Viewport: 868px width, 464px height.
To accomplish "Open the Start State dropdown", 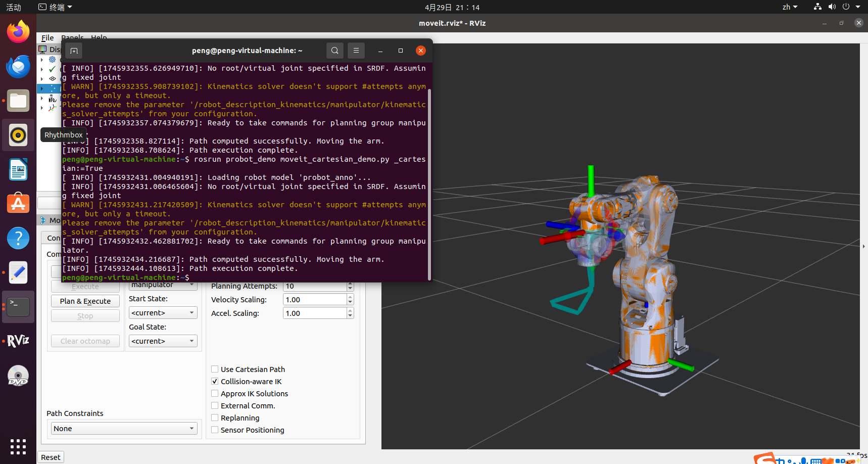I will click(x=163, y=313).
